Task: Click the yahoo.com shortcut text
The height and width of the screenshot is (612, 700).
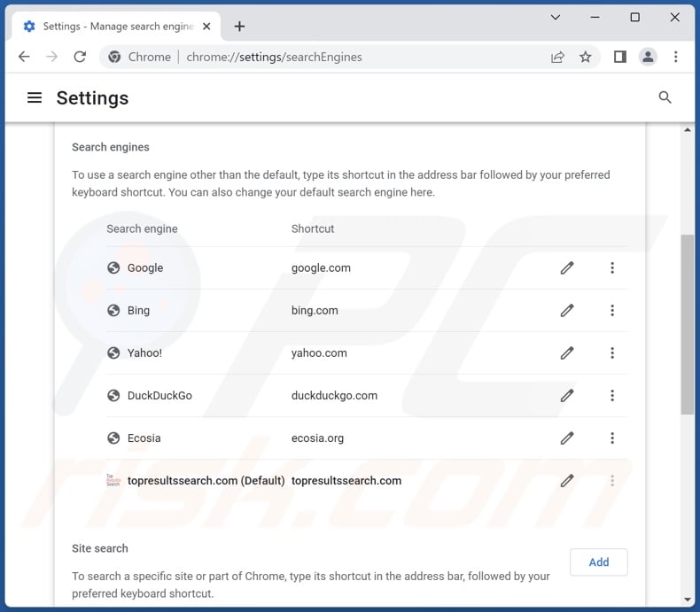Action: click(319, 352)
